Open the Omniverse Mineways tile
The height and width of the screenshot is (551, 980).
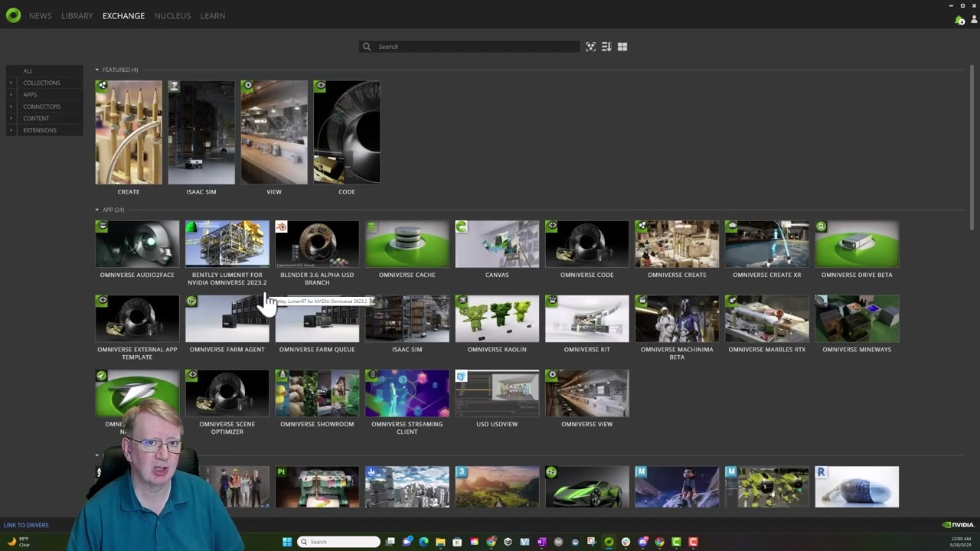point(857,324)
